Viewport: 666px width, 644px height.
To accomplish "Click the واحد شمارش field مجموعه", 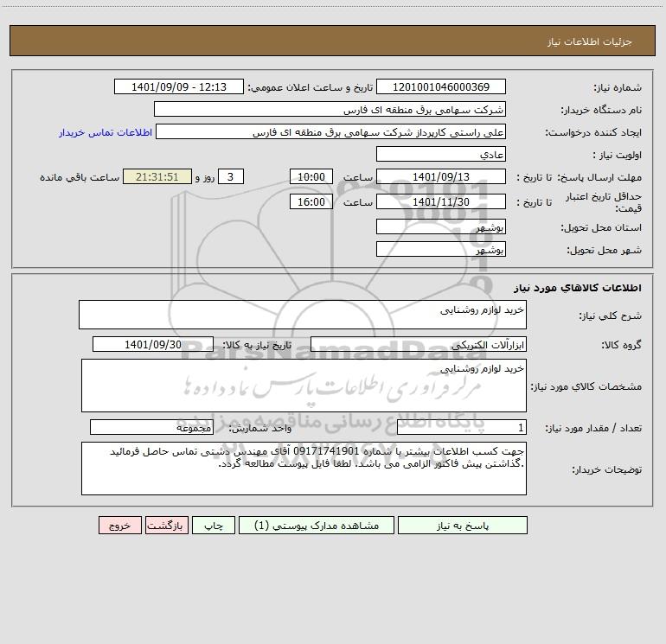I will [151, 427].
